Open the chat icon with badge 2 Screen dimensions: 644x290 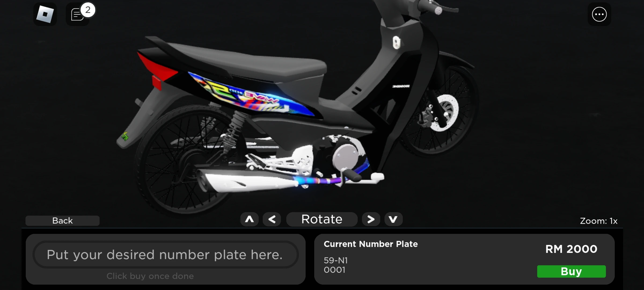tap(77, 15)
